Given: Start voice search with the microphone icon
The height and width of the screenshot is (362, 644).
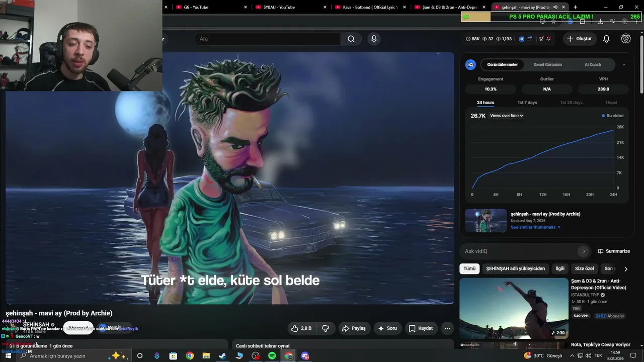Looking at the screenshot, I should [374, 39].
